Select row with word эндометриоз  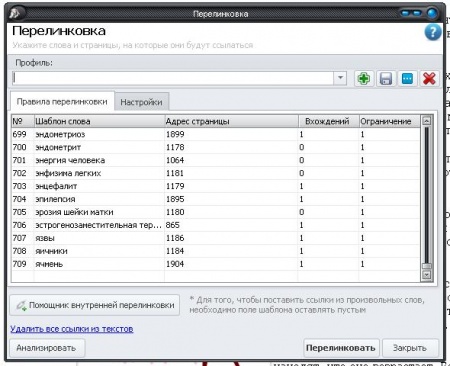pos(215,134)
